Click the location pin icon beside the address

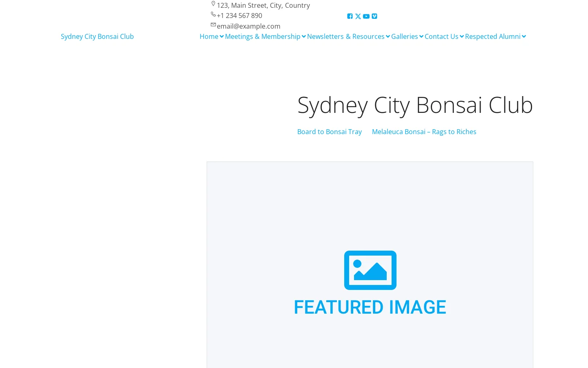click(213, 4)
